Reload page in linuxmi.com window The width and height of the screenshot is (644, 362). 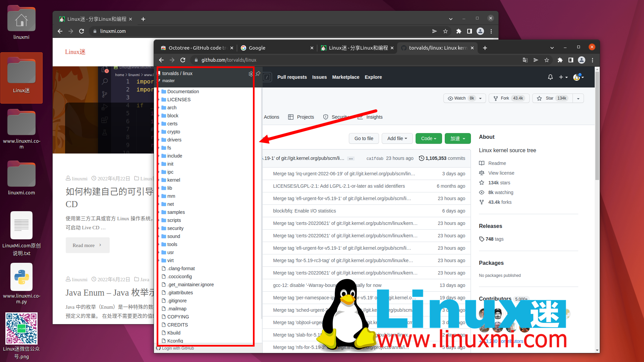click(82, 31)
